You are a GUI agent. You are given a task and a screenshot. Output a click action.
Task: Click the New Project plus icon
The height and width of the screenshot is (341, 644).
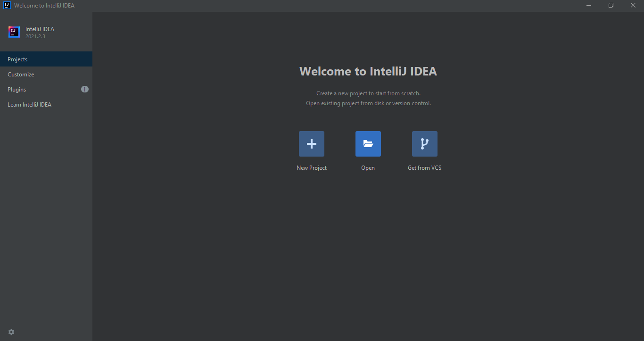pyautogui.click(x=311, y=144)
